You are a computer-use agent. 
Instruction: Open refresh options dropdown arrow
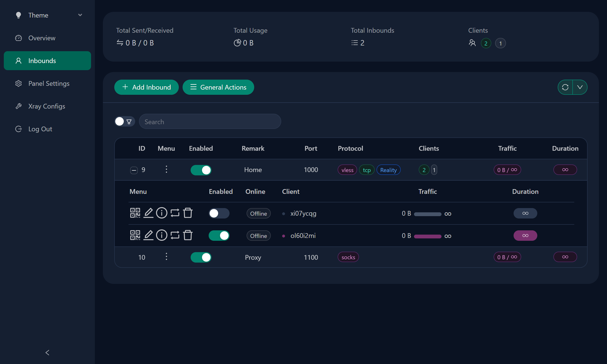[580, 87]
